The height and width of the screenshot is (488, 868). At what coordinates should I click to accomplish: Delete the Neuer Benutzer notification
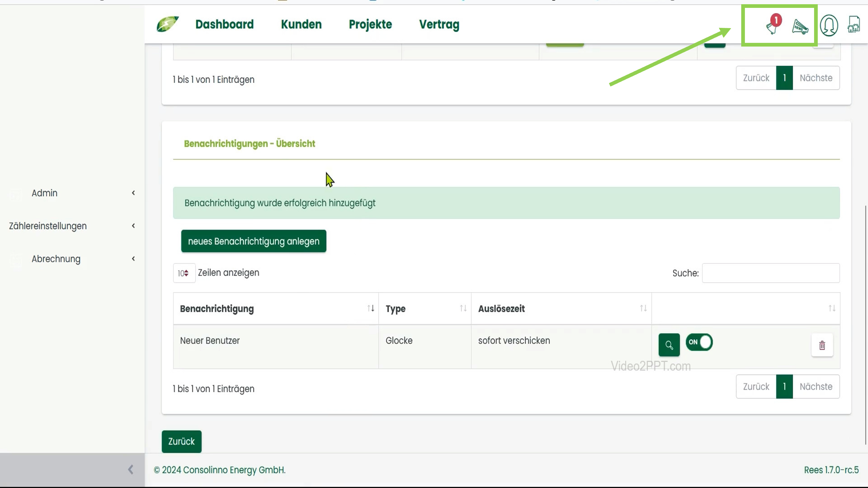pyautogui.click(x=822, y=345)
